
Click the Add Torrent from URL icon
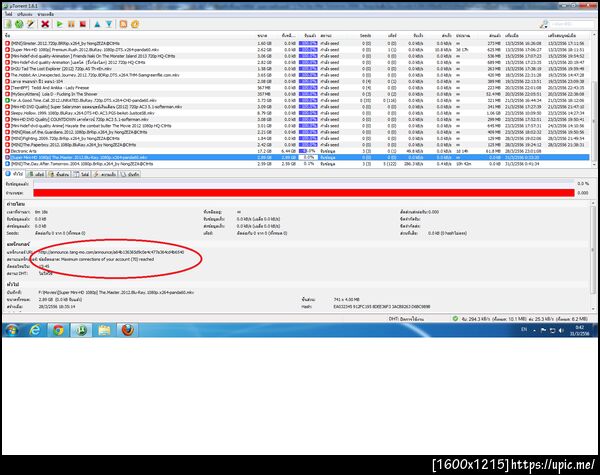[x=19, y=24]
